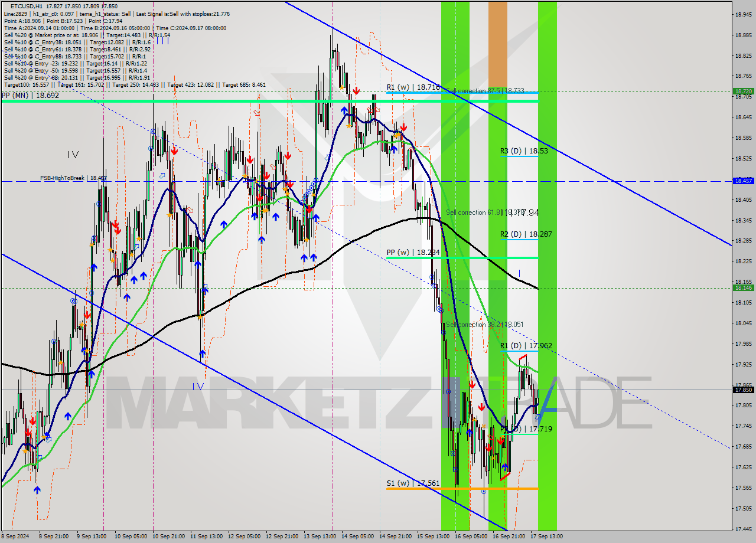Click '10 Sep 05:00' on time axis
756x543 pixels.
[131, 537]
